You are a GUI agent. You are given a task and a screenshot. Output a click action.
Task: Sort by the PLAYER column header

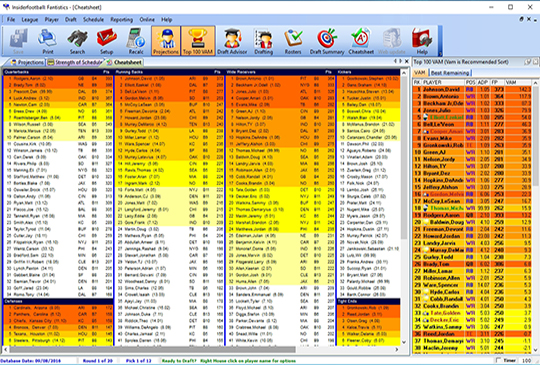(443, 82)
